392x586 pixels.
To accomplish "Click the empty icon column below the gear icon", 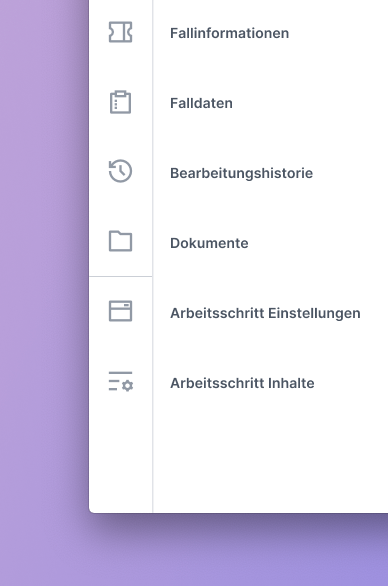I will click(120, 452).
